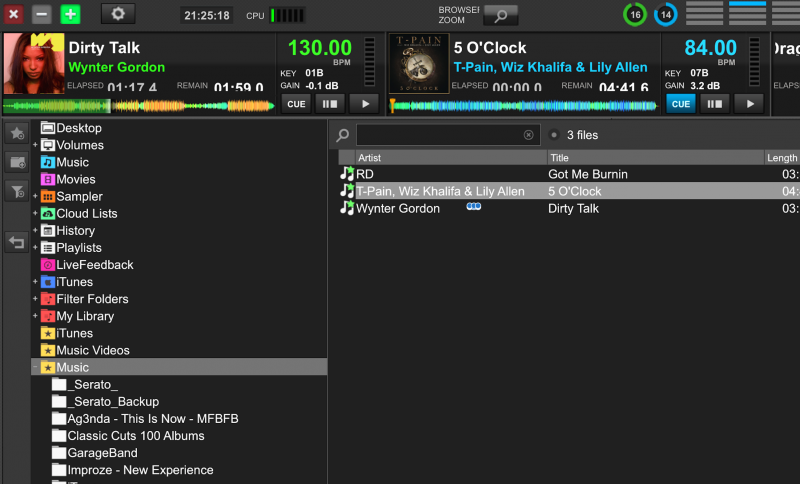Expand the Volumes tree node
Screen dimensions: 800x484
click(35, 145)
